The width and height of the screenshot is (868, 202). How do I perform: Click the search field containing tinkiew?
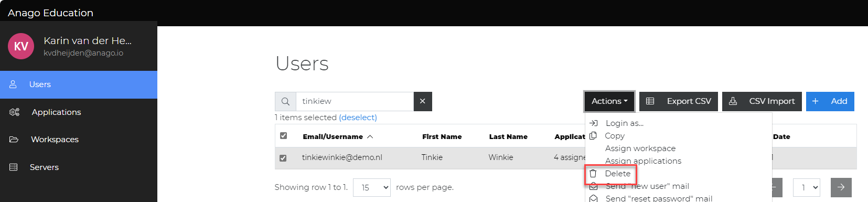pyautogui.click(x=355, y=101)
